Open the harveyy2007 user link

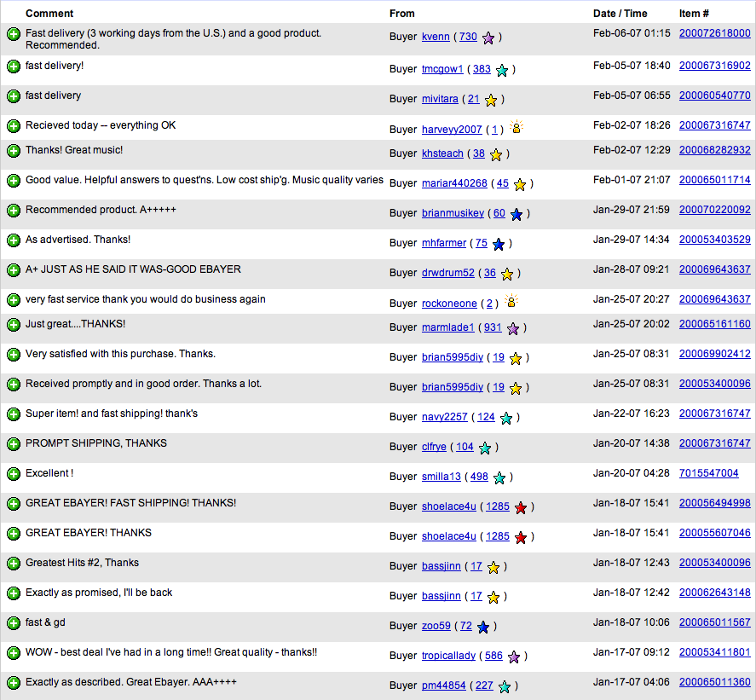[452, 130]
